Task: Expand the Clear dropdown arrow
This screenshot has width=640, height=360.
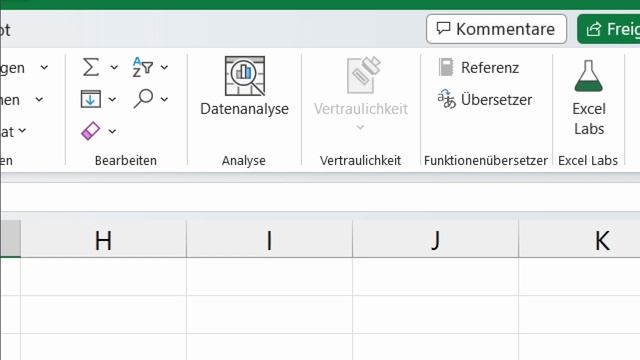Action: (x=112, y=131)
